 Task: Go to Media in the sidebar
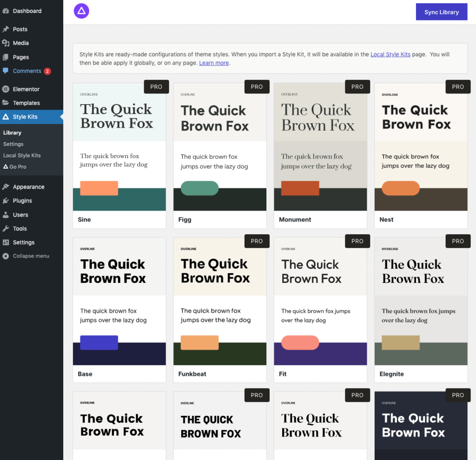pos(32,43)
